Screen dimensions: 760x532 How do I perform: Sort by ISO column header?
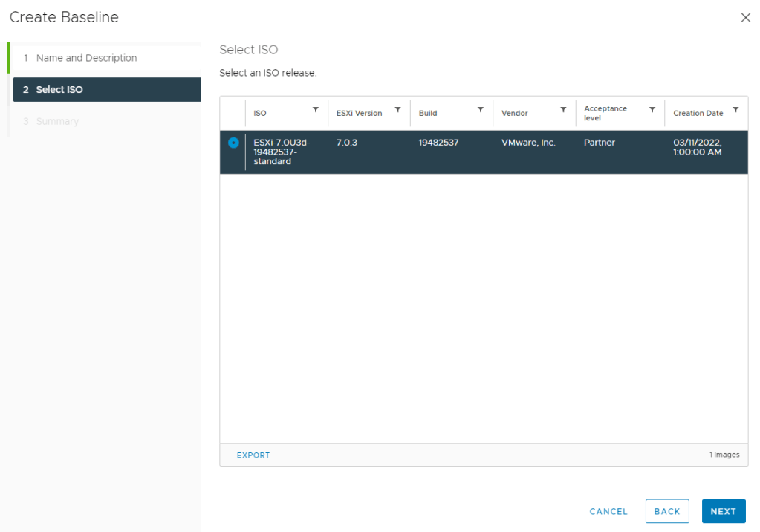click(x=260, y=114)
